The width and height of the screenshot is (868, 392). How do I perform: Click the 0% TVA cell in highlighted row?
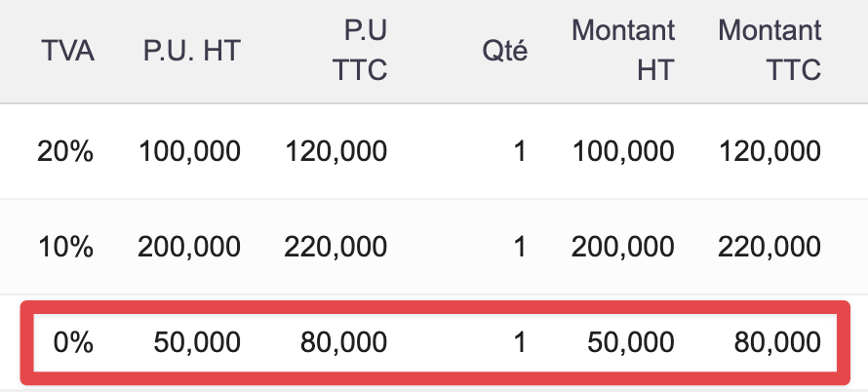pyautogui.click(x=72, y=342)
